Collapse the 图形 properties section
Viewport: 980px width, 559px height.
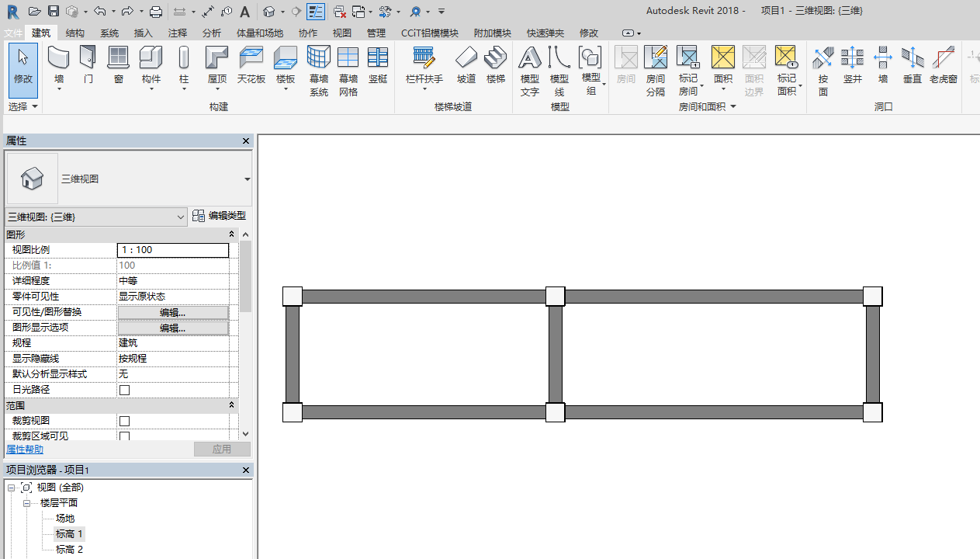(231, 234)
